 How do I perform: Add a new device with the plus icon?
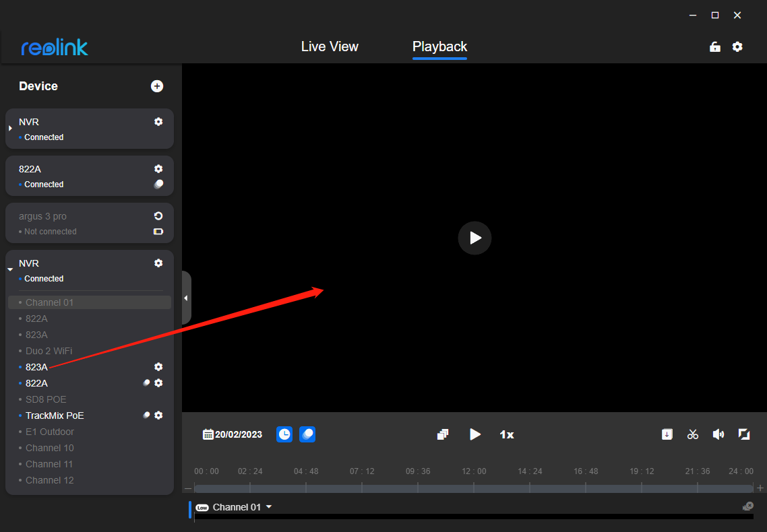[157, 86]
